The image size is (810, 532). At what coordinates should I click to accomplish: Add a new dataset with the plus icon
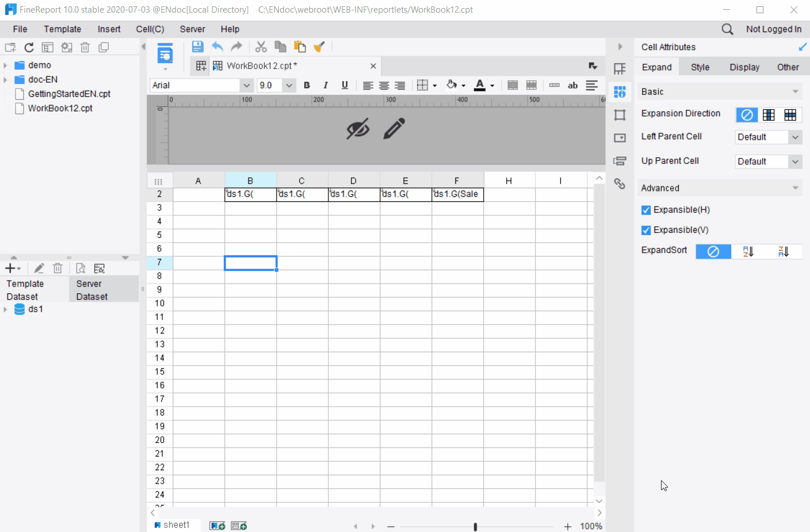tap(10, 269)
